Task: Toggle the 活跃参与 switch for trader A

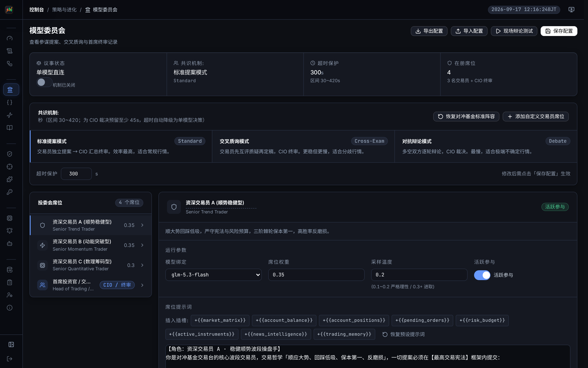Action: (x=482, y=275)
